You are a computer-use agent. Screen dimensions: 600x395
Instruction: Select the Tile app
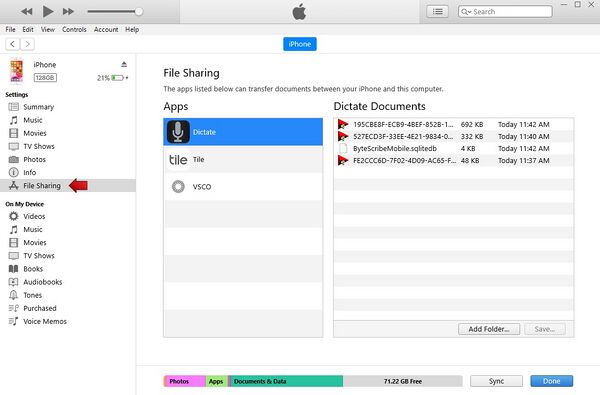click(x=243, y=159)
